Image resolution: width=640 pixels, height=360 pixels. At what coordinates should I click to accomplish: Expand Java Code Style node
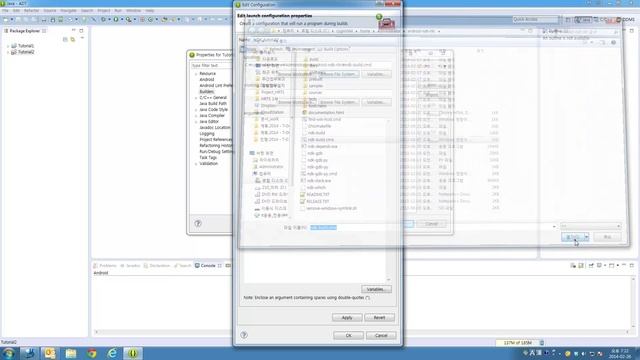pyautogui.click(x=196, y=110)
